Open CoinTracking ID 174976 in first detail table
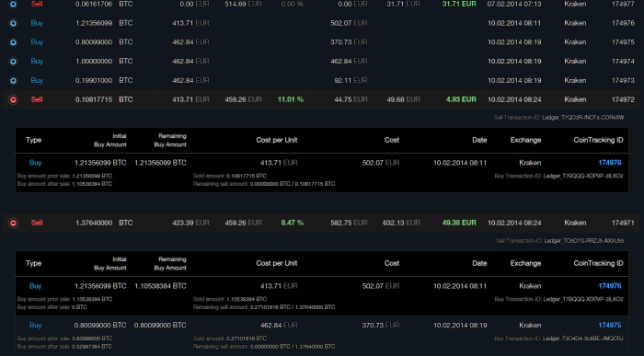Image resolution: width=644 pixels, height=356 pixels. tap(610, 163)
